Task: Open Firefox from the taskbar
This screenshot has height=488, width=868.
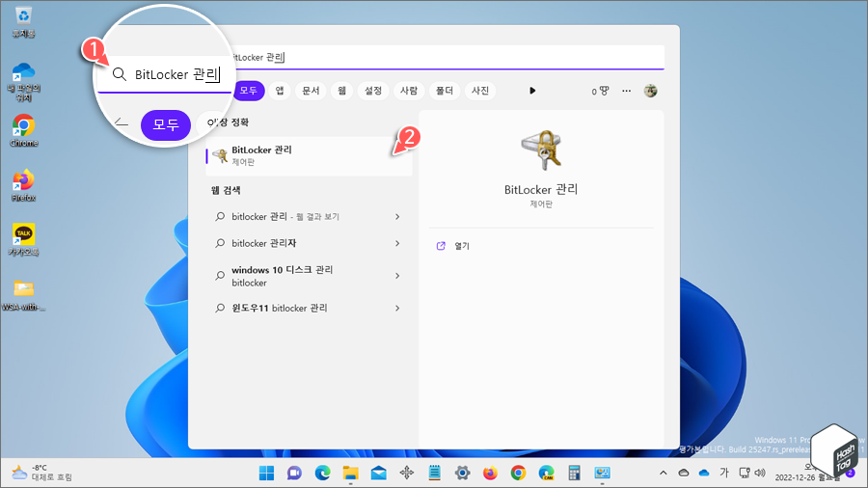Action: [x=490, y=474]
